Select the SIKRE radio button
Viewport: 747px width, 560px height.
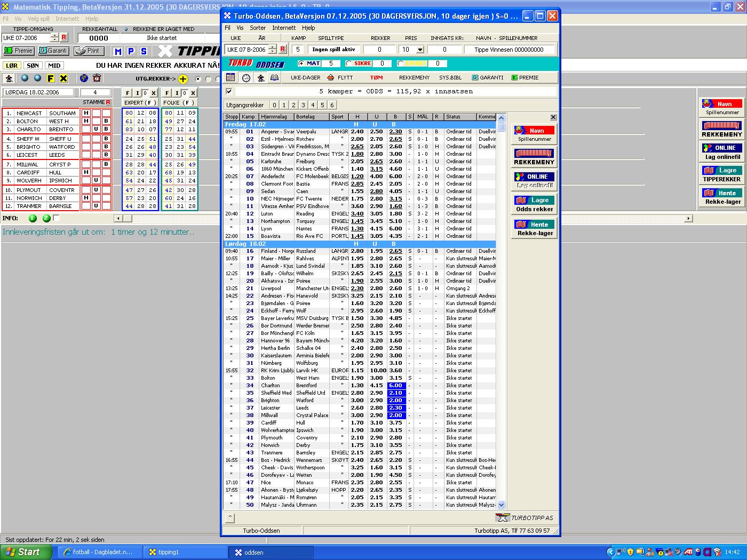click(349, 63)
